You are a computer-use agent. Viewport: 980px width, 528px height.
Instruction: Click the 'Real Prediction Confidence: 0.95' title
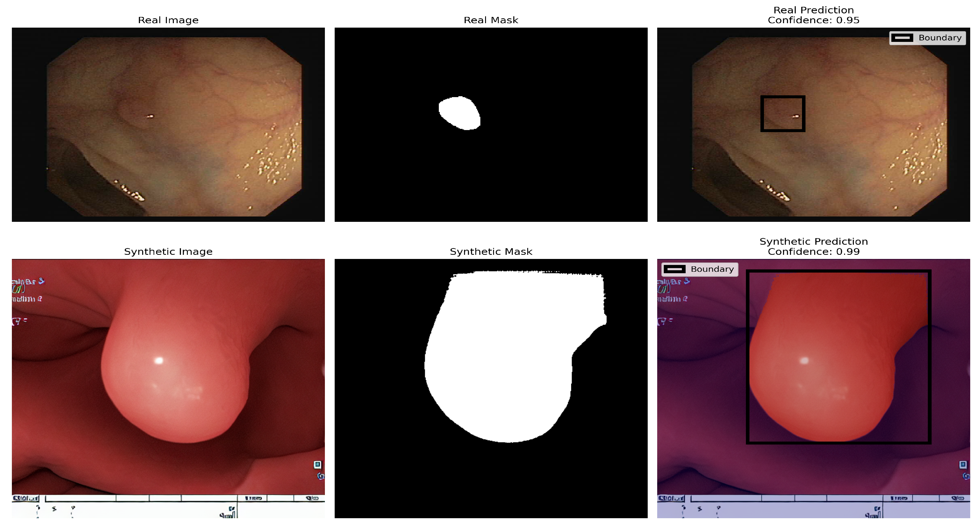tap(813, 15)
